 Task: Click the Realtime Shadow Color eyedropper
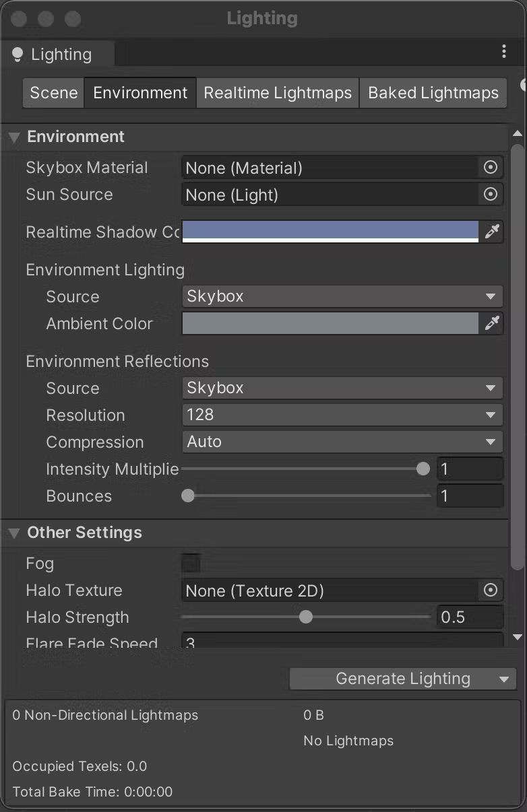pos(491,232)
